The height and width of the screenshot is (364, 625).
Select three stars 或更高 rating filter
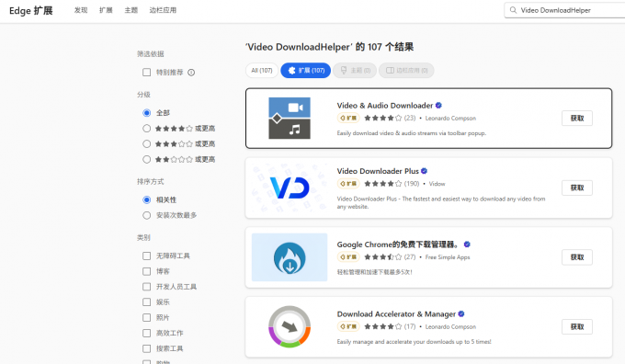(147, 143)
